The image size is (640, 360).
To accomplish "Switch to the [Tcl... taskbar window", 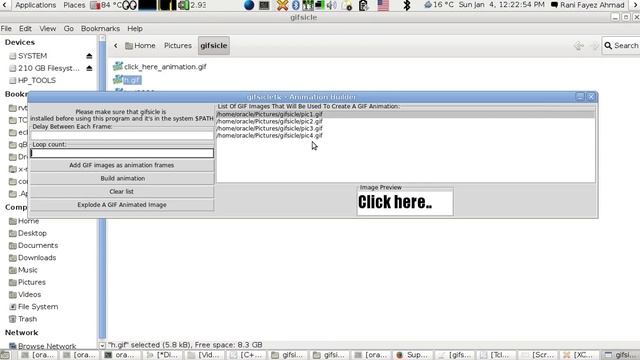I will click(496, 355).
